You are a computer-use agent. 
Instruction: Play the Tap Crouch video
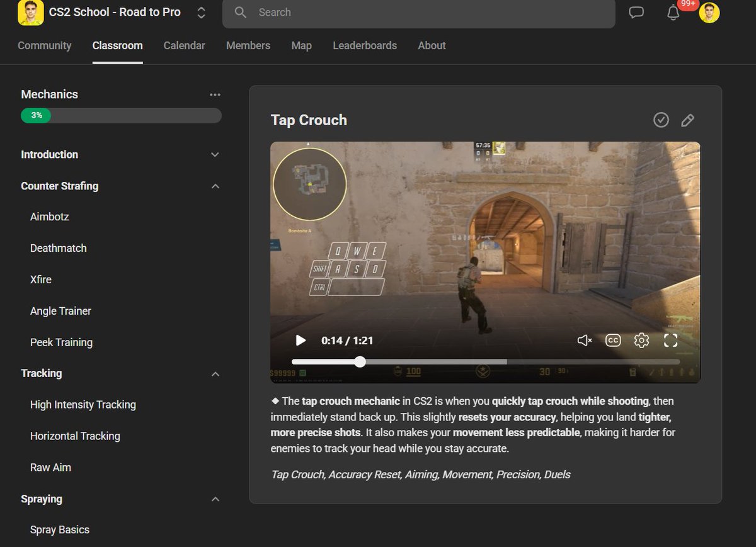[x=301, y=341]
